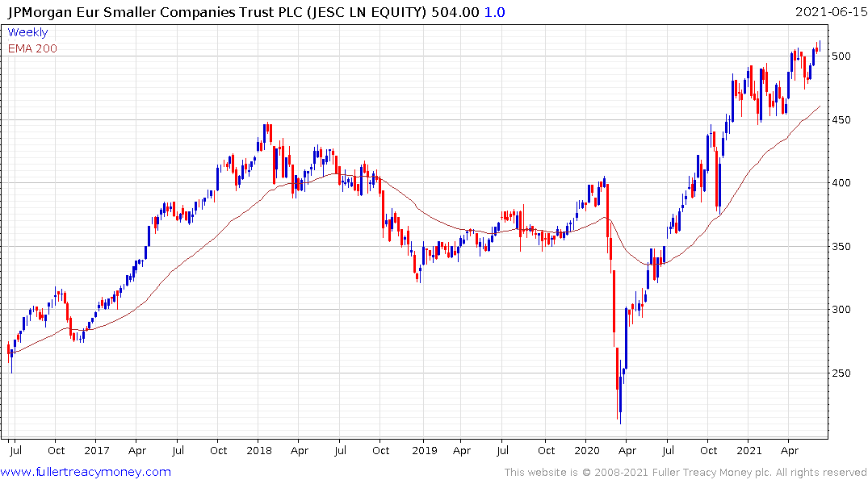This screenshot has width=868, height=484.
Task: Click the EMA 200 legend label
Action: pos(32,48)
